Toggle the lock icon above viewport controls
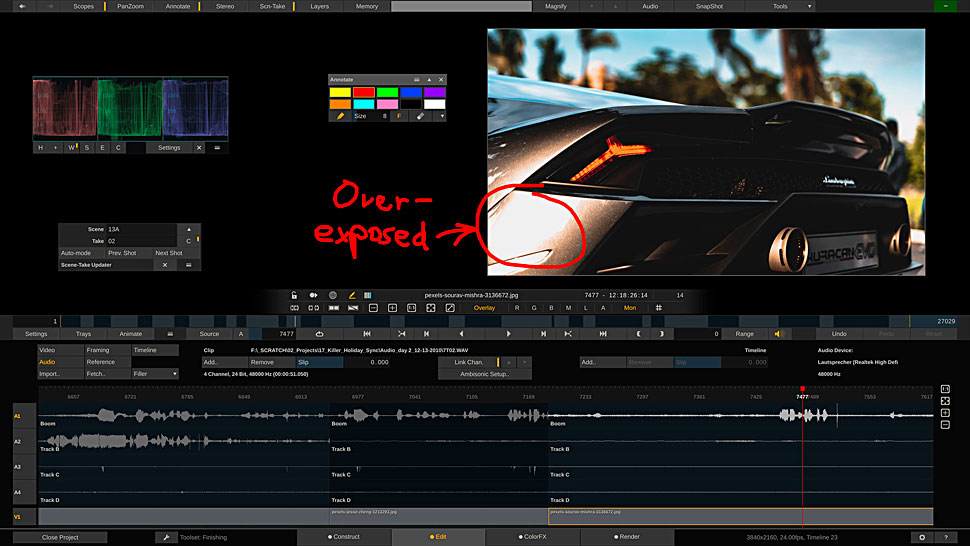The height and width of the screenshot is (546, 970). [x=294, y=295]
